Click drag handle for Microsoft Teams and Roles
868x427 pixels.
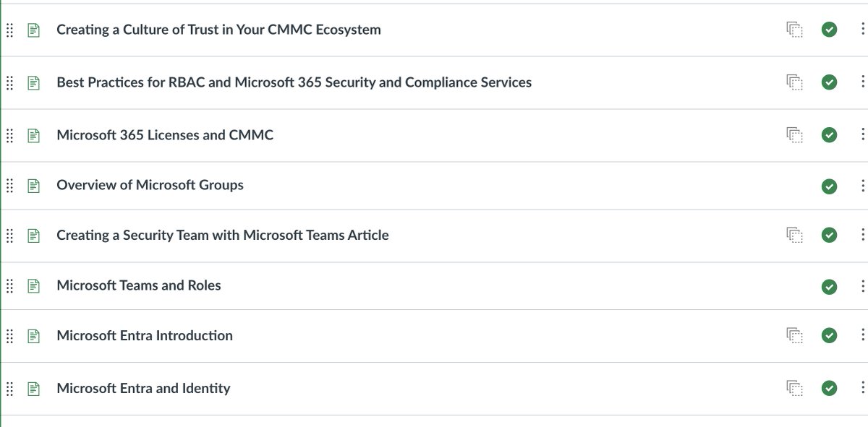pyautogui.click(x=9, y=286)
